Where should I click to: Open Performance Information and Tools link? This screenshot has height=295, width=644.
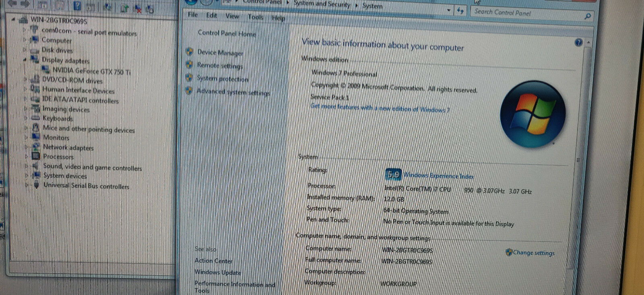click(x=235, y=287)
